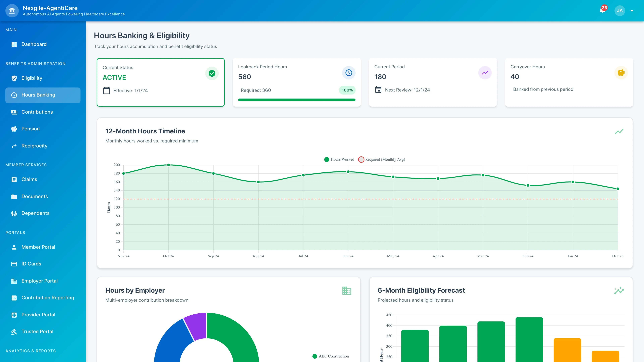This screenshot has width=644, height=362.
Task: Click the Hours Banking clock icon
Action: click(x=14, y=95)
